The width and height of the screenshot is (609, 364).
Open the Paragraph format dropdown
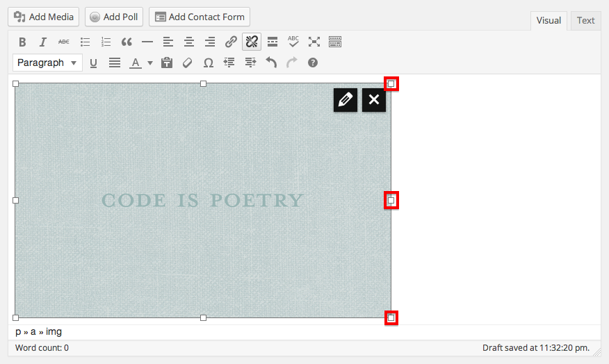point(47,63)
